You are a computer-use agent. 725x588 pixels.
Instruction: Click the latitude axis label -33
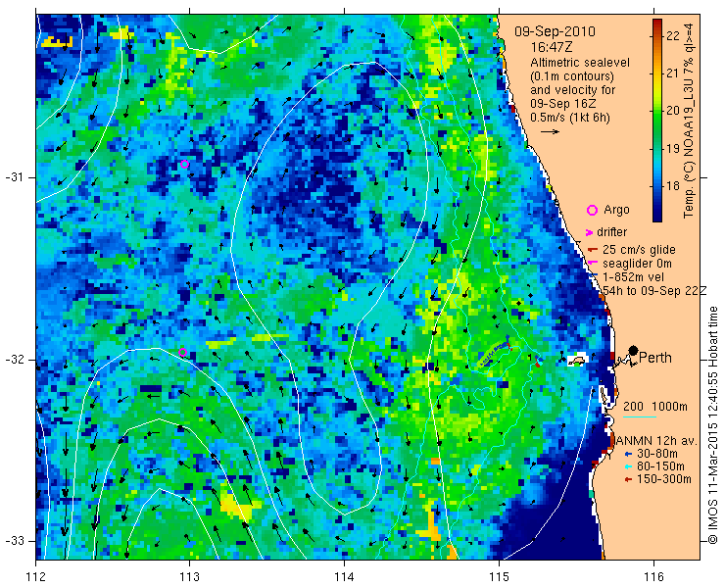tap(14, 541)
